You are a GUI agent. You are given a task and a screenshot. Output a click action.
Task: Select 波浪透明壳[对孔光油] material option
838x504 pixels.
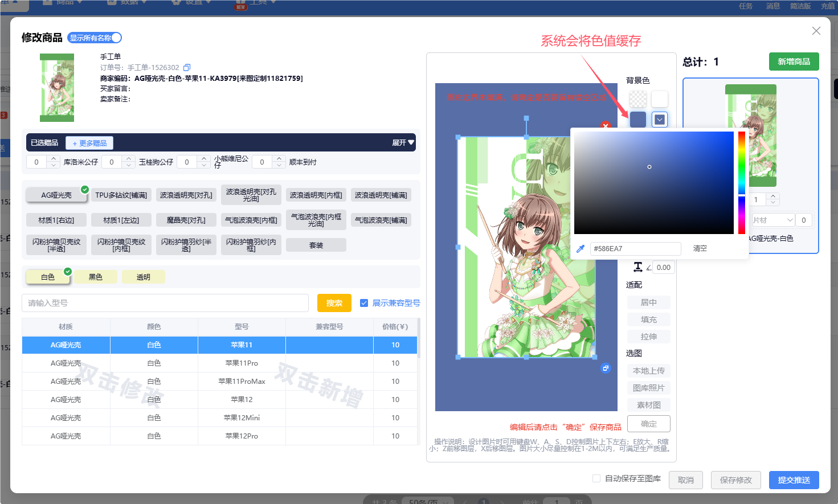tap(251, 195)
